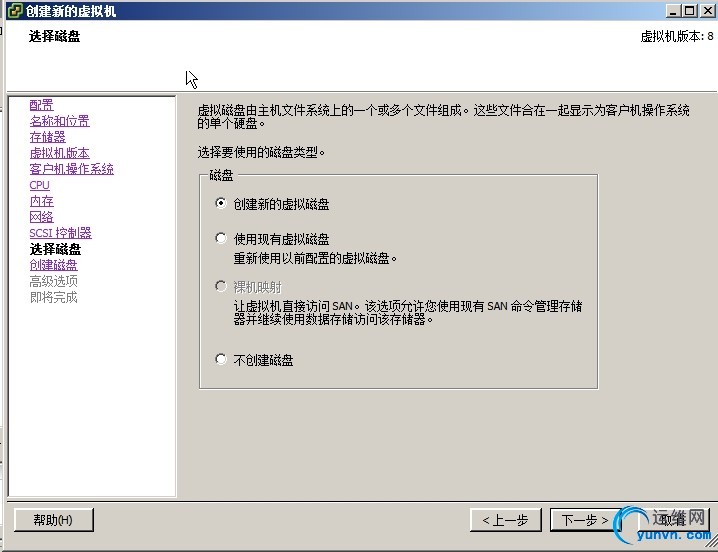Image resolution: width=718 pixels, height=552 pixels.
Task: Click the VMware wizard title bar icon
Action: (x=15, y=10)
